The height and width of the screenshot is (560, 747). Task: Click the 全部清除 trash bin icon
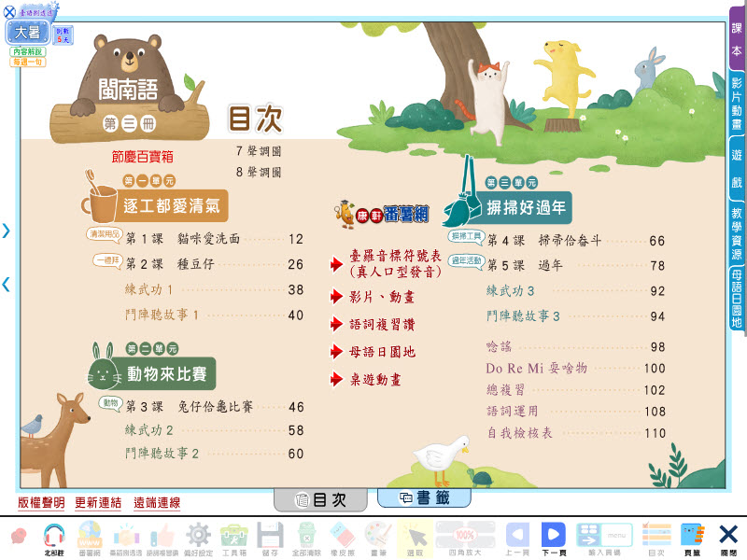click(306, 536)
